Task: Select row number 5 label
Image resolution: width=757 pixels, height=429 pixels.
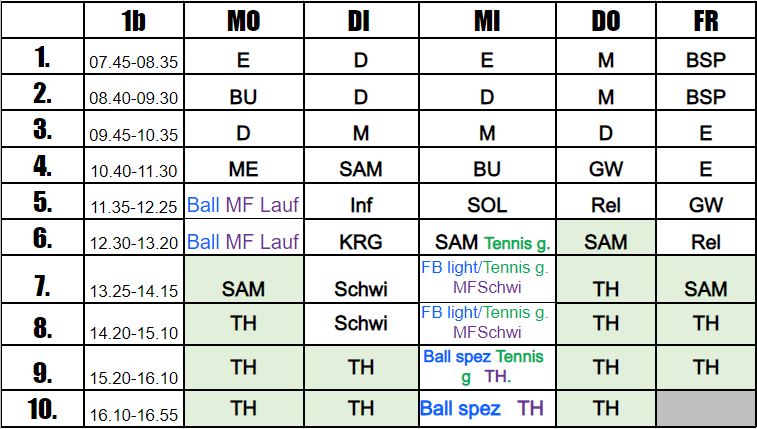Action: coord(42,201)
